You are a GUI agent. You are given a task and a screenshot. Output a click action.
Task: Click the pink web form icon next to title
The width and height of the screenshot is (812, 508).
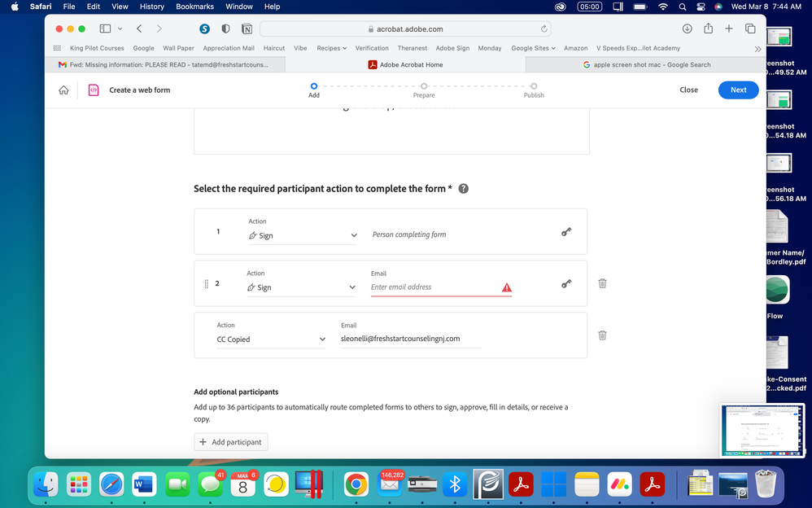(x=94, y=90)
